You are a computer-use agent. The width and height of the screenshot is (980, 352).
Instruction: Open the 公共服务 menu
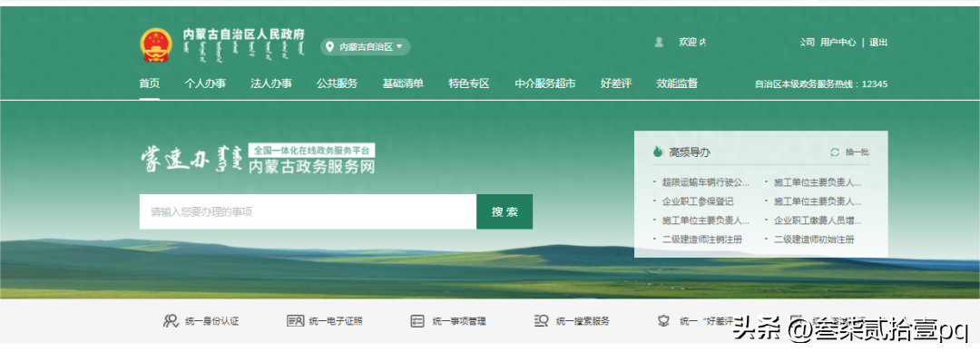(x=337, y=83)
